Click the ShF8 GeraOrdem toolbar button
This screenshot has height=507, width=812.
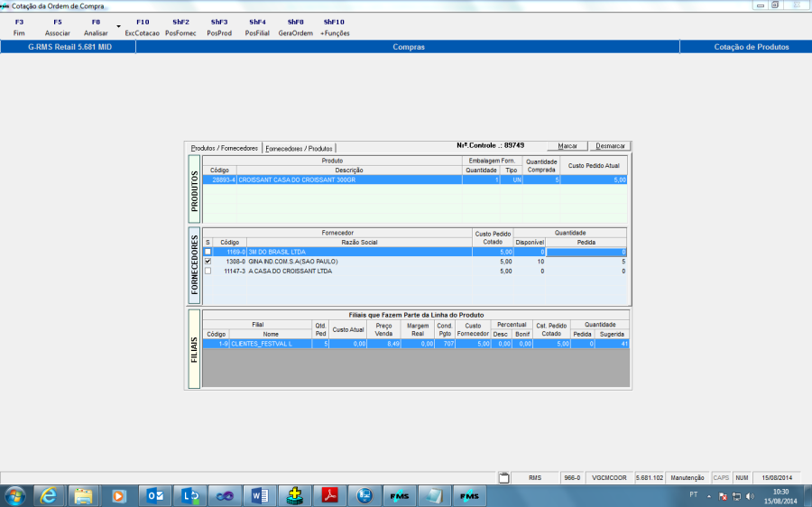point(296,27)
